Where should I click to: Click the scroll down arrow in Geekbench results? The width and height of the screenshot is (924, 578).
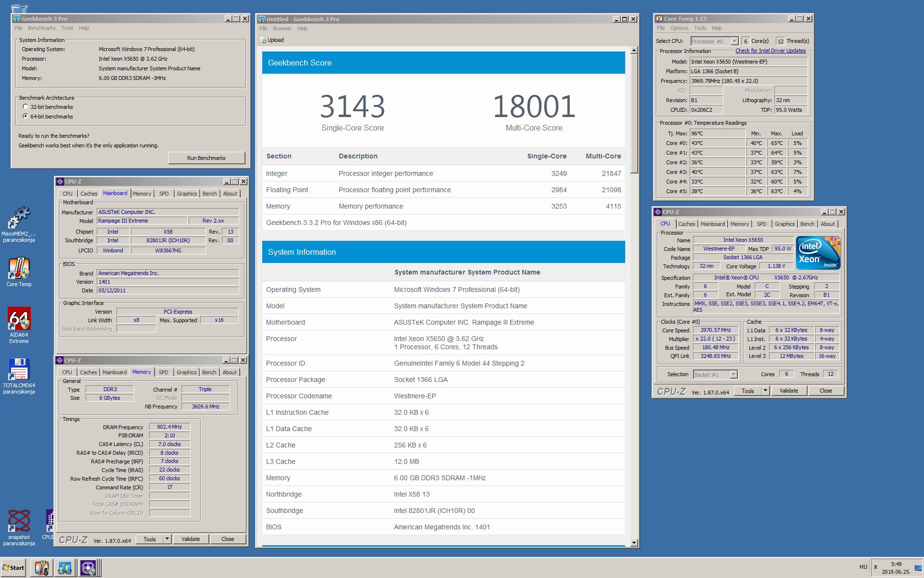point(634,542)
